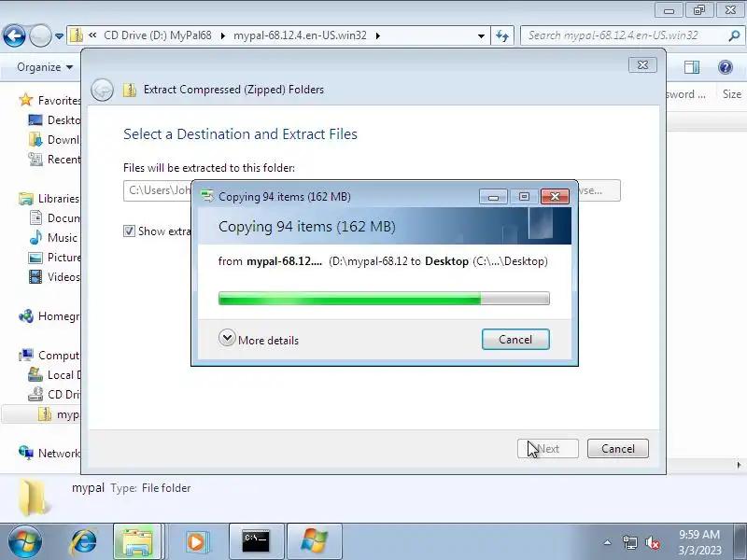
Task: Open the Organize menu
Action: [45, 67]
